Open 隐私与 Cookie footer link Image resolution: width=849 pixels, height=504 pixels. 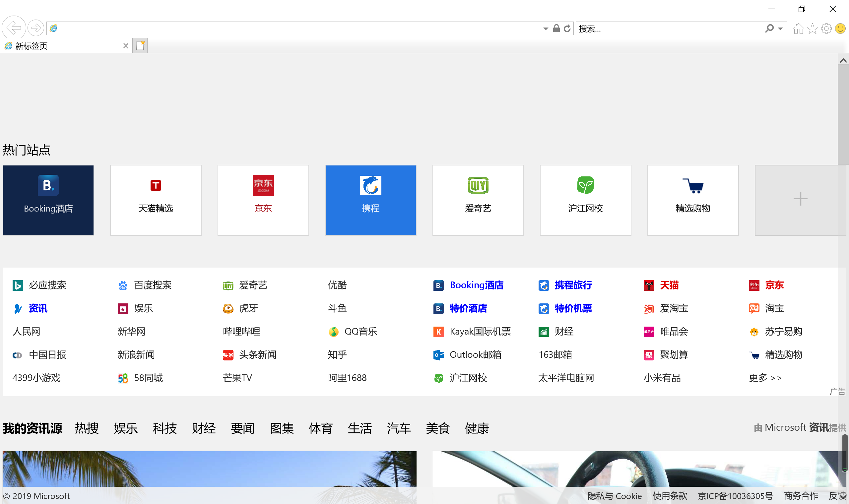click(615, 496)
